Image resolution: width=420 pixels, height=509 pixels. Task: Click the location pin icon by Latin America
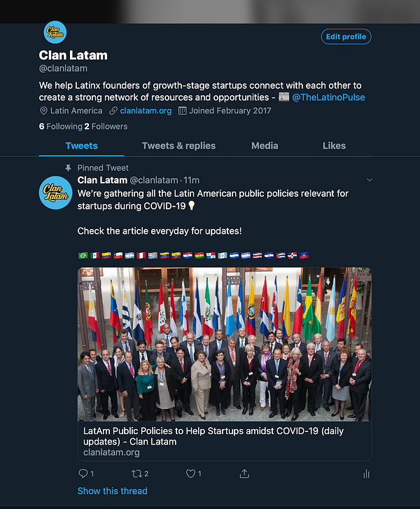[43, 111]
